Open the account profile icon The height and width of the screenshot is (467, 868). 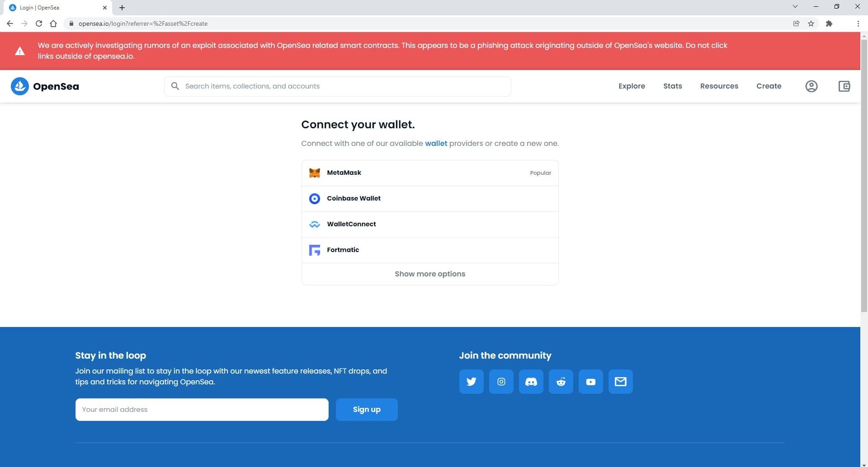point(811,86)
